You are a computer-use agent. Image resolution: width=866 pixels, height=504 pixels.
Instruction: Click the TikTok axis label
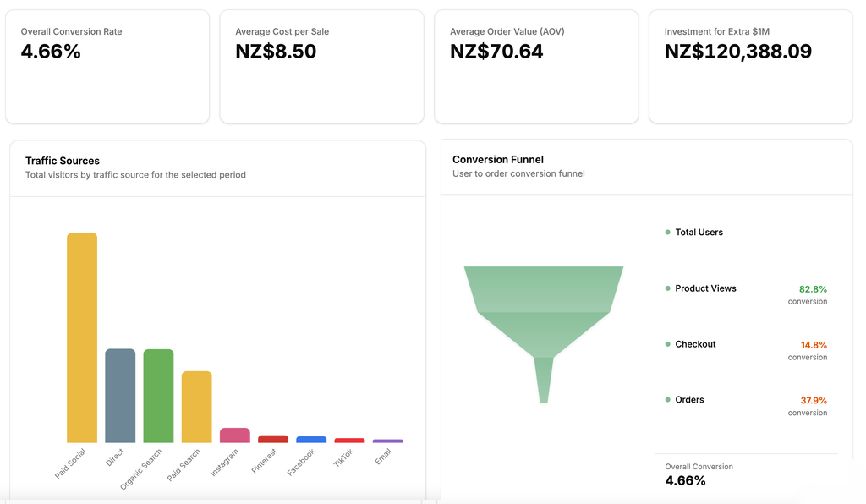(344, 459)
